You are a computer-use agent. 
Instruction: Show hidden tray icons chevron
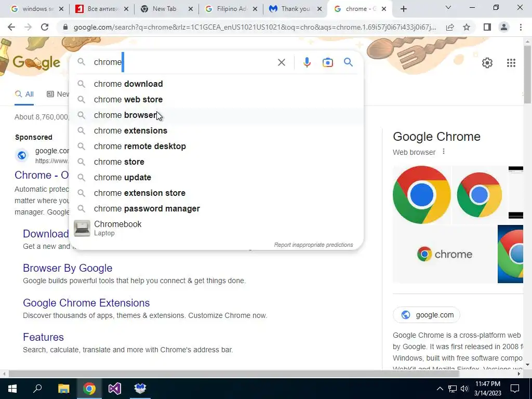point(440,389)
